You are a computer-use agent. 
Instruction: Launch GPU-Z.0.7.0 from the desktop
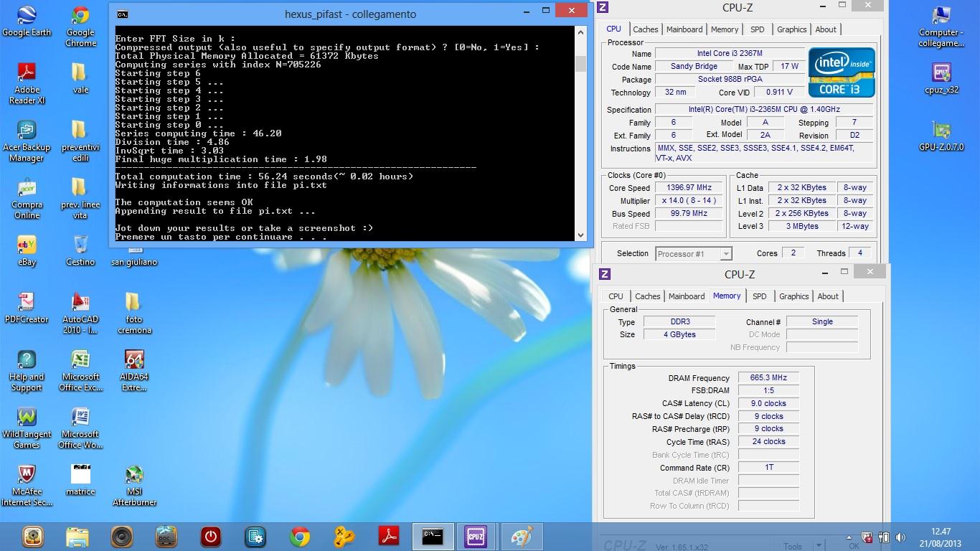[941, 136]
